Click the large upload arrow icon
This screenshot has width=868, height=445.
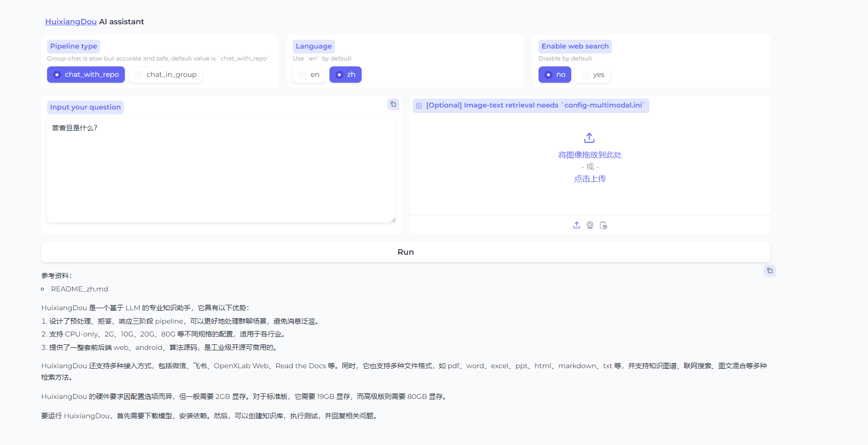[590, 138]
